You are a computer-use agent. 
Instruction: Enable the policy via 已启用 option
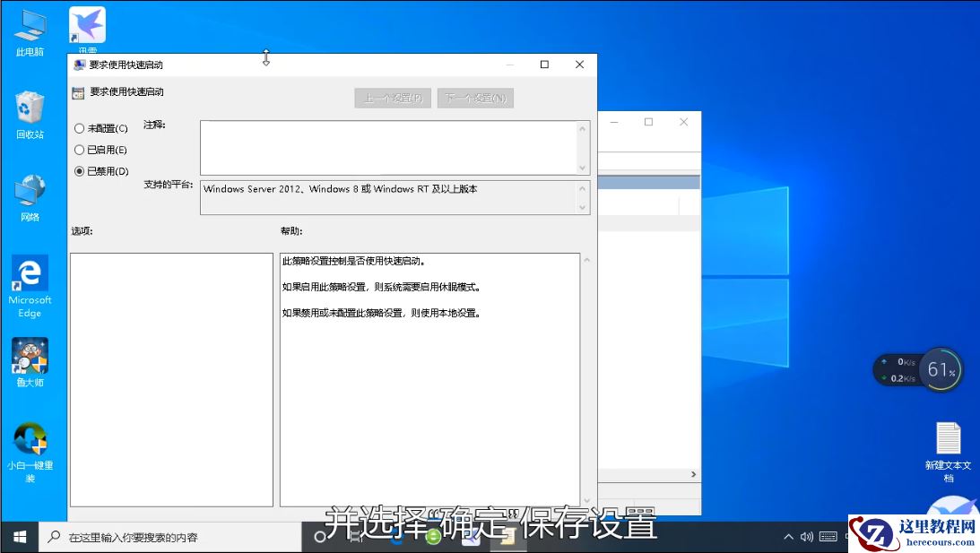pos(80,150)
